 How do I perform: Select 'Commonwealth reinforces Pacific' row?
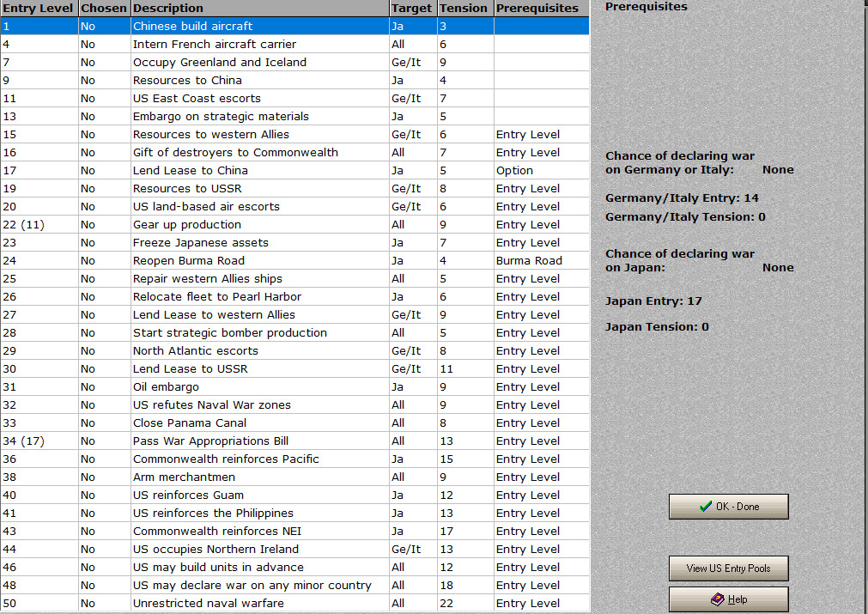tap(294, 459)
